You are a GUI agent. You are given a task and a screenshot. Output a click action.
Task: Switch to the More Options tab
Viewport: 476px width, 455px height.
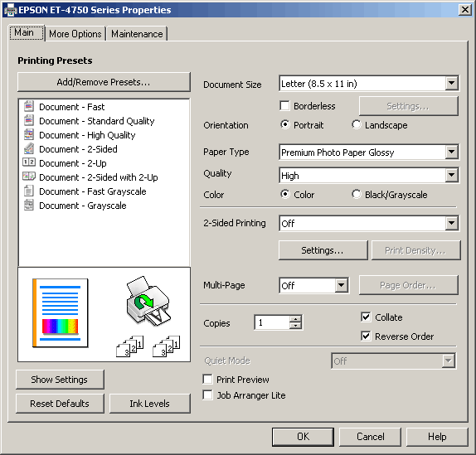pyautogui.click(x=75, y=34)
